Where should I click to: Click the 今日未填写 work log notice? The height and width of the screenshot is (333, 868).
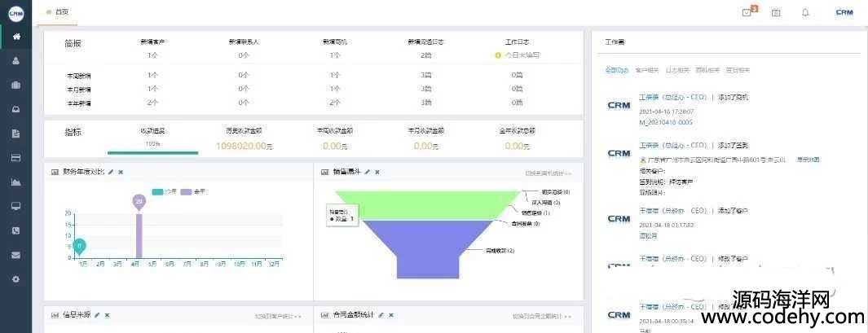click(x=518, y=55)
